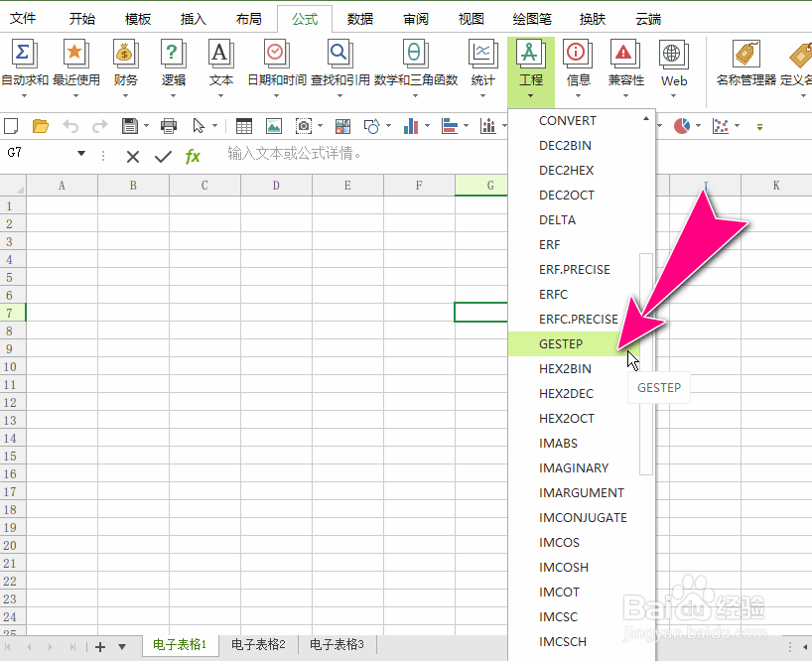
Task: Open the File (文件) tab
Action: coord(23,18)
